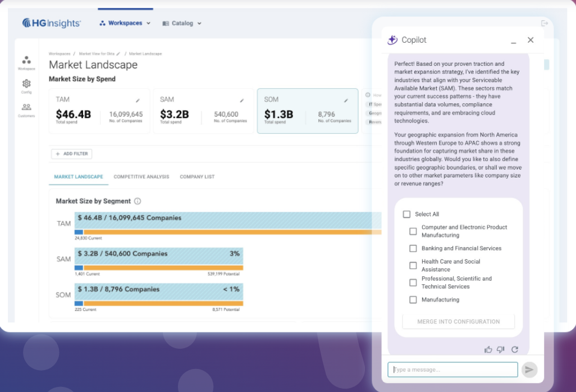Click the SAM orange potential bar

pos(163,267)
